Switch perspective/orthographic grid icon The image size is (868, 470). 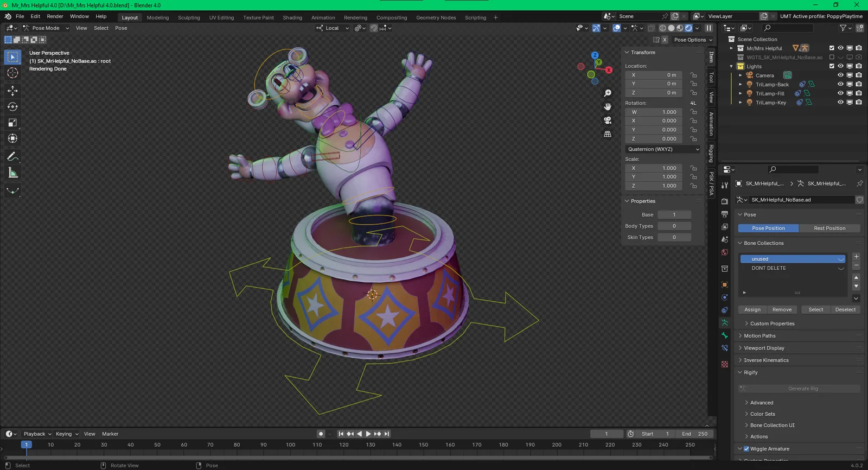click(608, 134)
